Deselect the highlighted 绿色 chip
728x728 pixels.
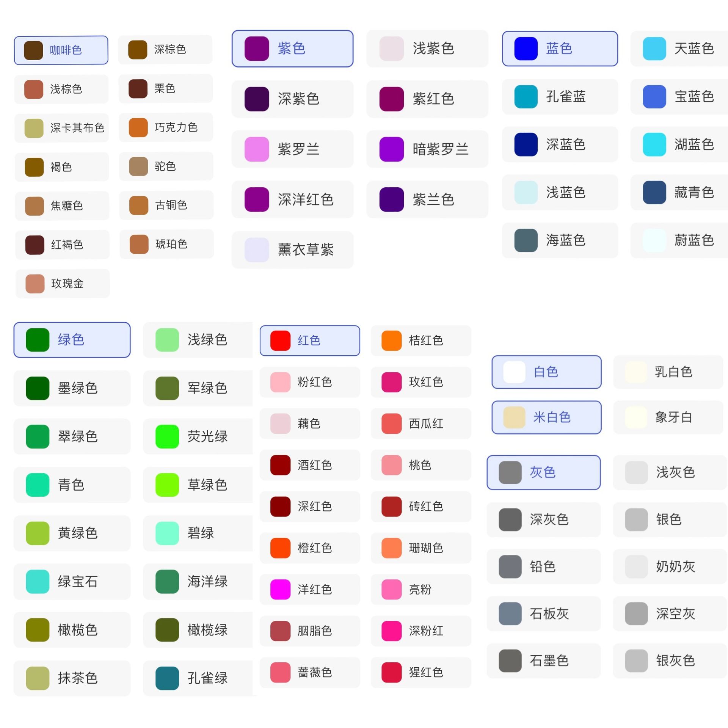pyautogui.click(x=72, y=340)
